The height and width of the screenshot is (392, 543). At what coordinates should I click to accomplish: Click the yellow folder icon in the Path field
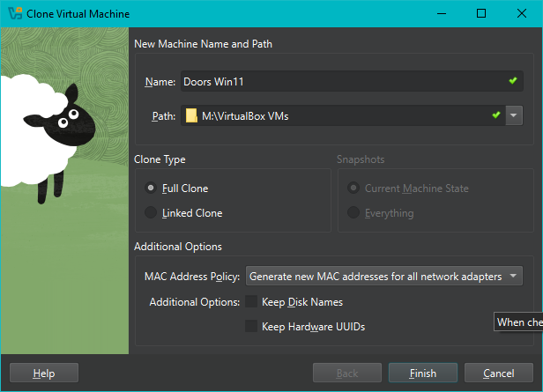click(x=191, y=115)
